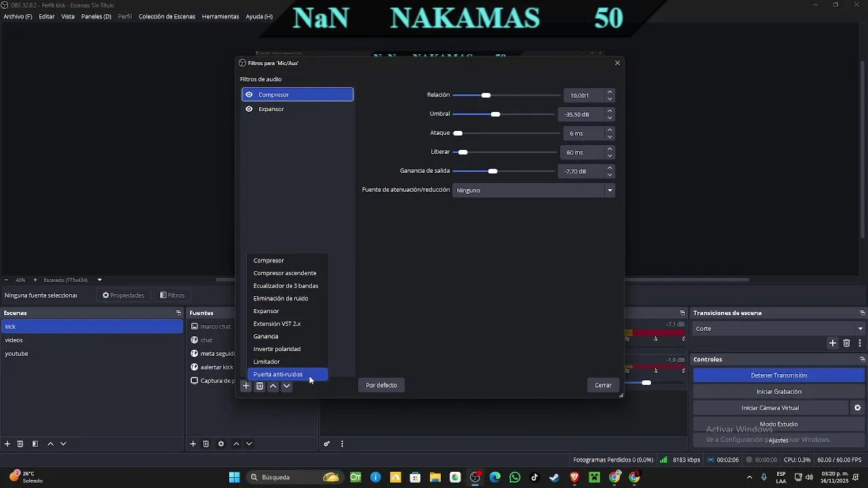Screen dimensions: 868x488
Task: Click Iniciar Grabación button
Action: pos(779,392)
